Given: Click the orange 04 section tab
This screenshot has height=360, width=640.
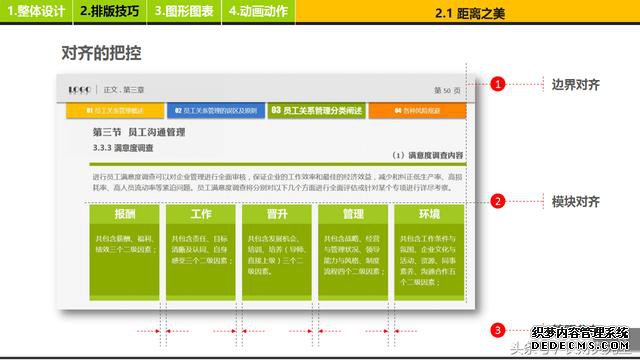Looking at the screenshot, I should 418,111.
